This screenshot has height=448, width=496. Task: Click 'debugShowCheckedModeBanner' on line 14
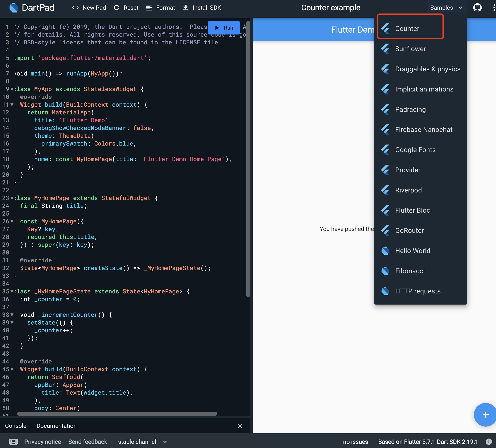[80, 128]
